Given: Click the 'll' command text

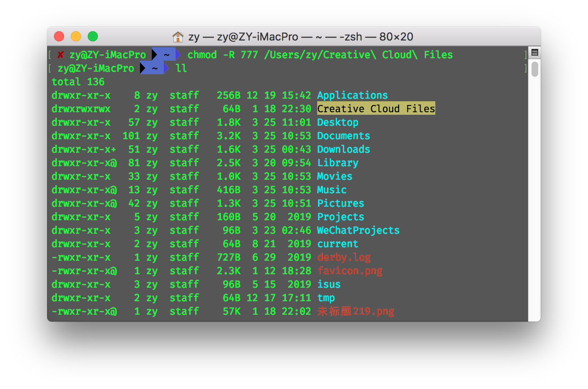Looking at the screenshot, I should [181, 68].
